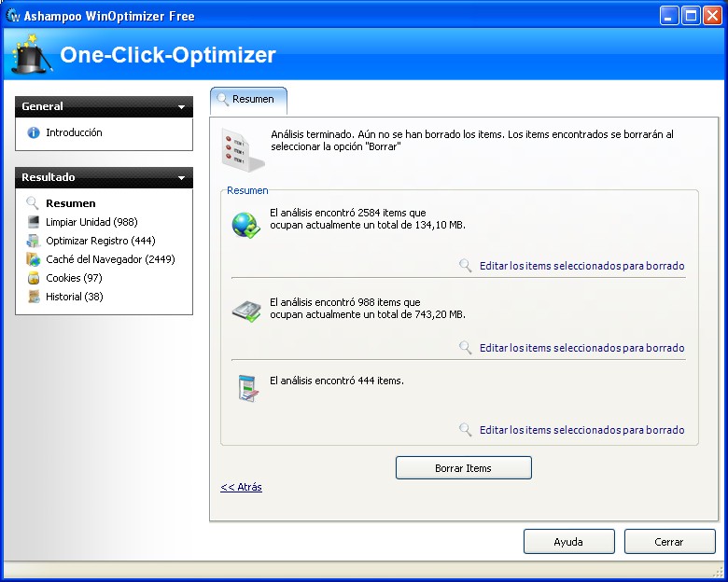Select Introducción in the General panel
Viewport: 728px width, 582px height.
click(x=74, y=132)
